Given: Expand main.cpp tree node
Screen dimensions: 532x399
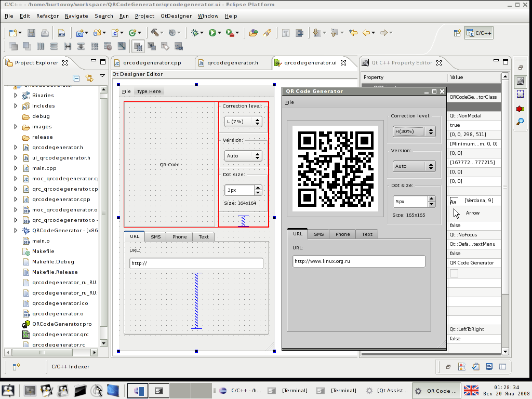Looking at the screenshot, I should (x=16, y=168).
